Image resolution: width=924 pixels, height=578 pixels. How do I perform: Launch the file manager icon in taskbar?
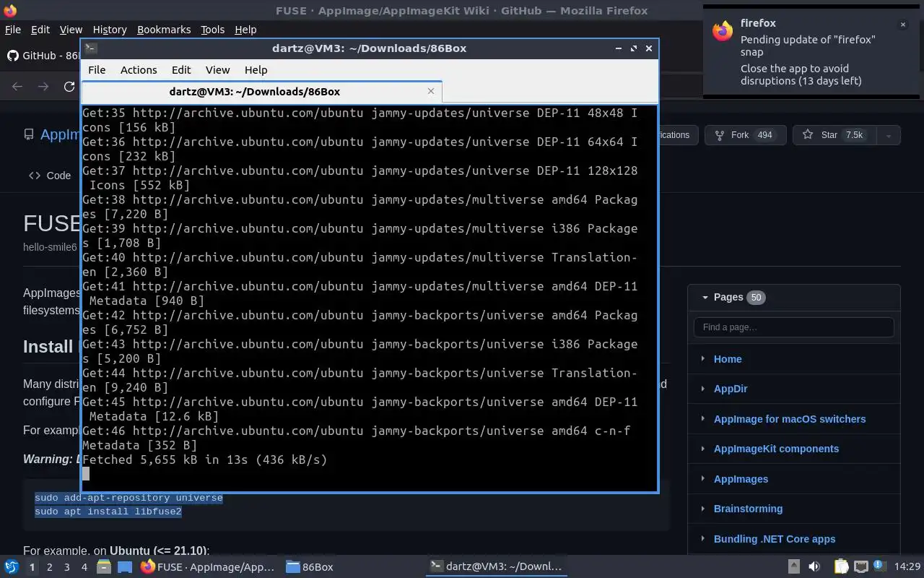pyautogui.click(x=103, y=567)
